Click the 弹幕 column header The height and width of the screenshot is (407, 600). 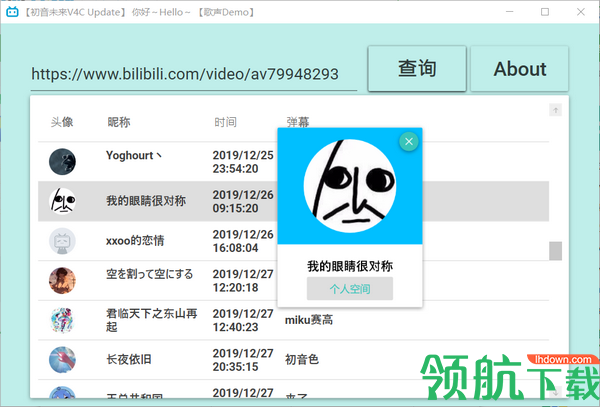298,122
